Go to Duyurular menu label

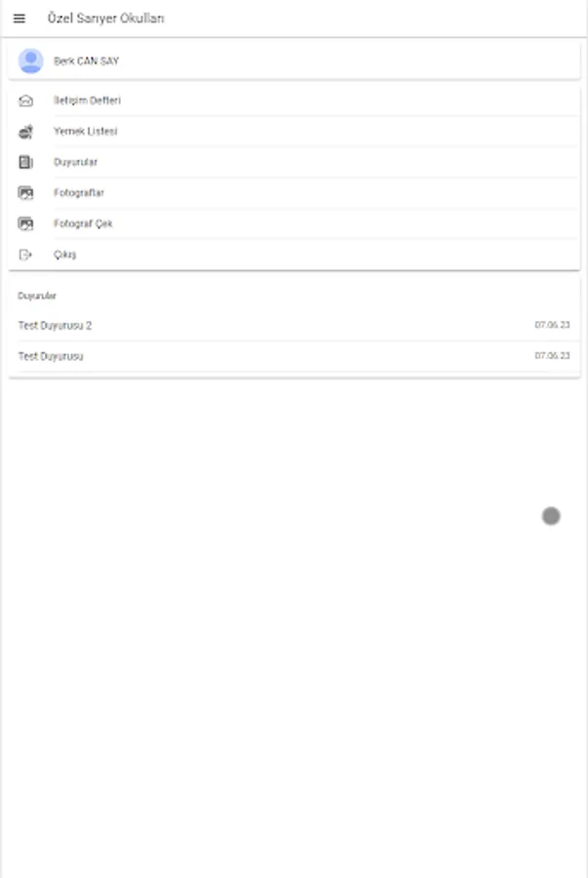[x=75, y=162]
